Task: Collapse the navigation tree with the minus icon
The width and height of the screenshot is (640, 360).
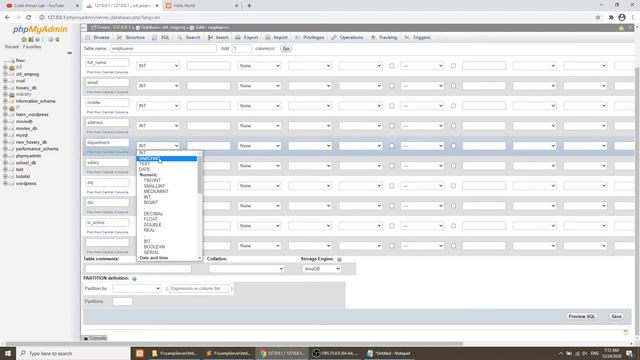Action: point(69,53)
